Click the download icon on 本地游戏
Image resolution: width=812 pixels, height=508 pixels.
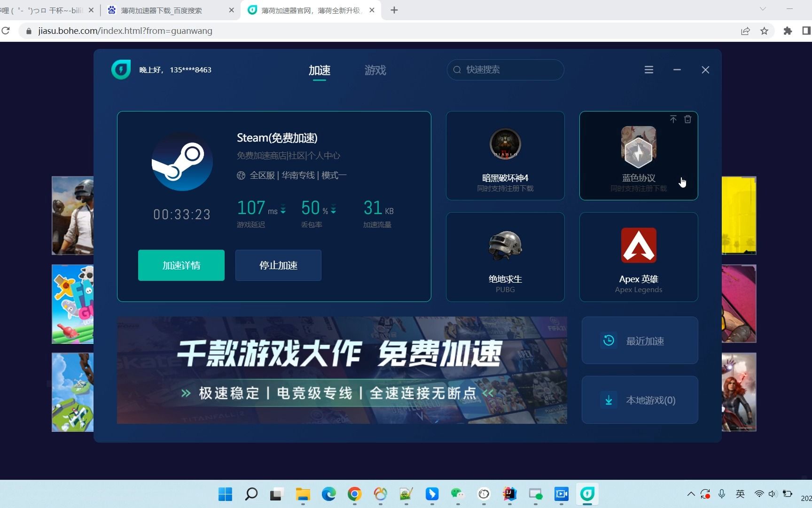point(609,400)
